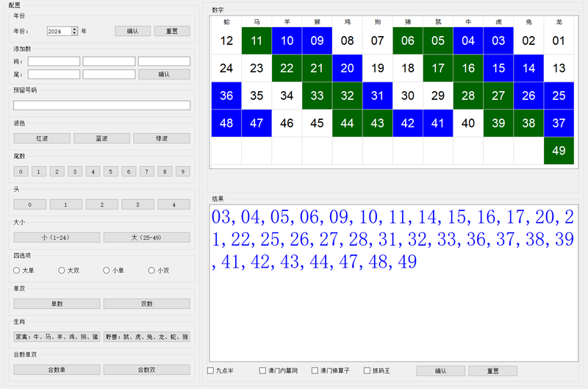Select blue number cell 09

(x=318, y=40)
